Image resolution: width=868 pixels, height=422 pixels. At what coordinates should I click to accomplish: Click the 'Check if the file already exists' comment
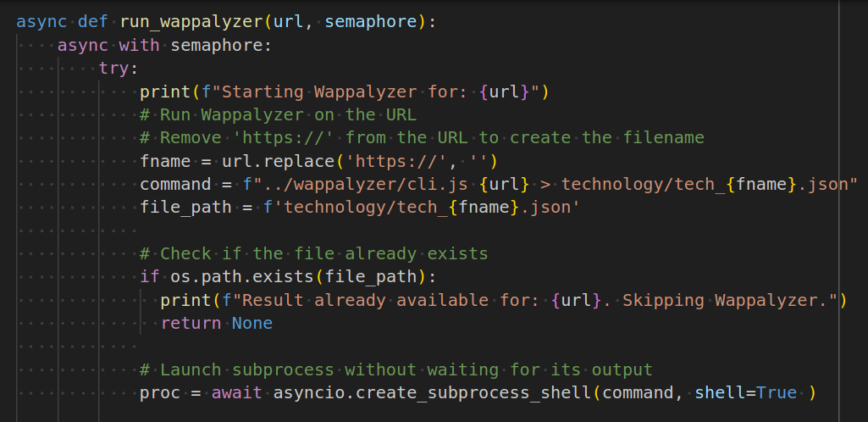tap(314, 254)
